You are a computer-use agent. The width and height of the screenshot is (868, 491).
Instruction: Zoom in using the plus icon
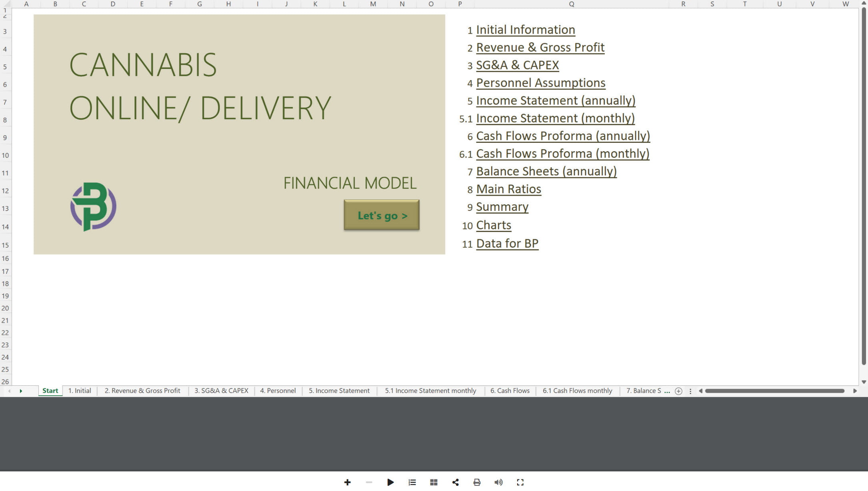point(347,482)
